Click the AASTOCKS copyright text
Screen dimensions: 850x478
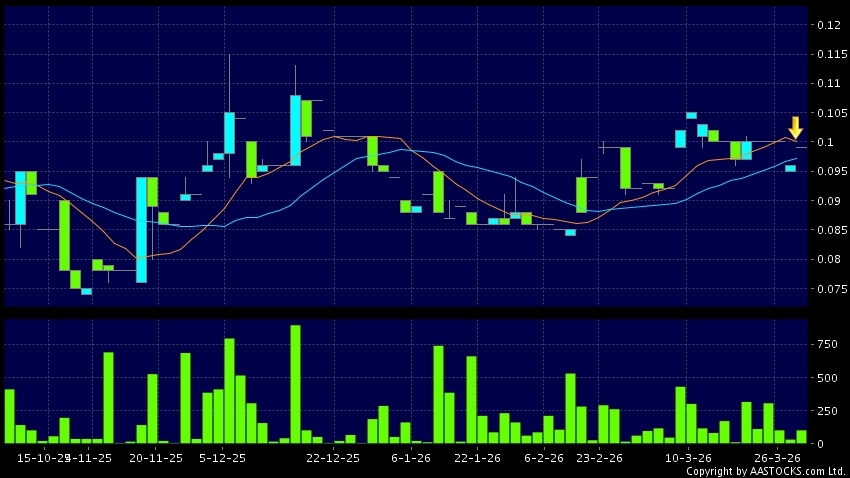(767, 470)
